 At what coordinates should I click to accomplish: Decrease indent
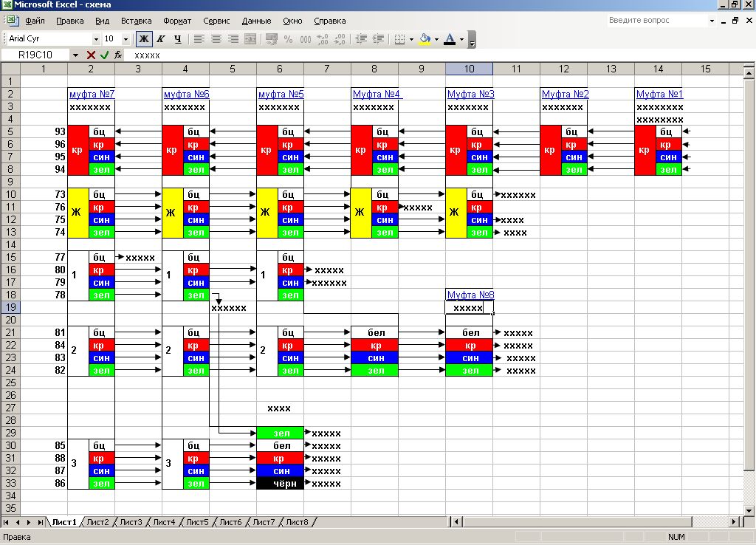tap(361, 39)
